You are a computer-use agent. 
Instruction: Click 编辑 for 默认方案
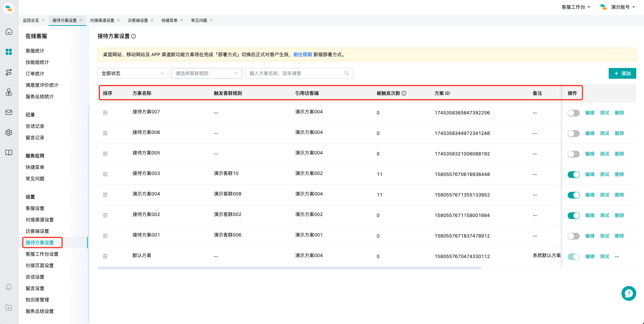click(590, 256)
